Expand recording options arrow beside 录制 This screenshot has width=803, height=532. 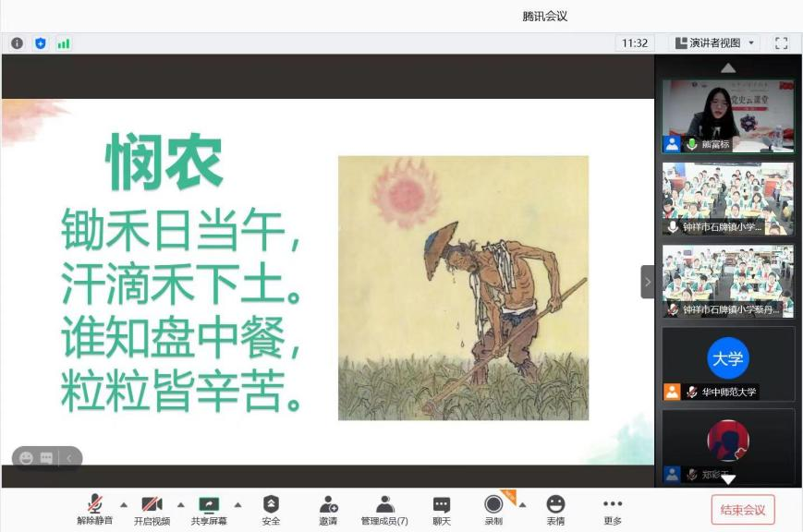[x=522, y=505]
